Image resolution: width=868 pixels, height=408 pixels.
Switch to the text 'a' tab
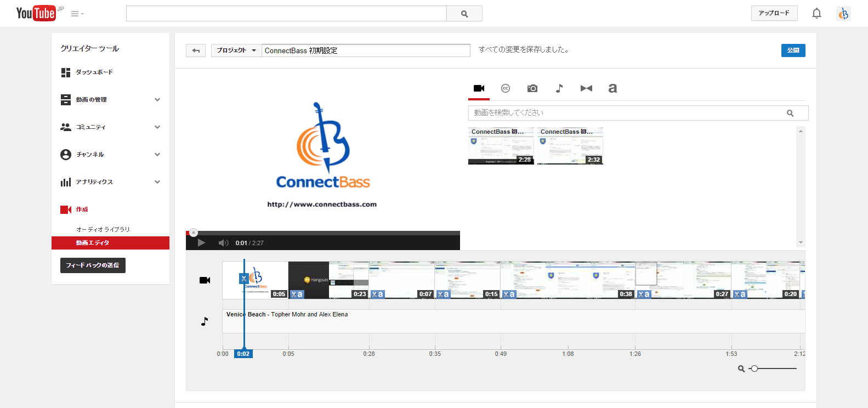612,88
